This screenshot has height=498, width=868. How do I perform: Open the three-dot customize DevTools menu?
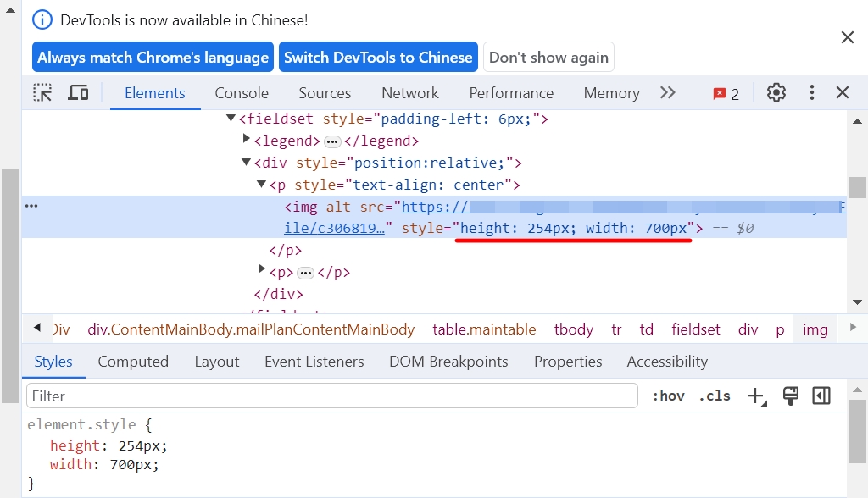pyautogui.click(x=811, y=93)
